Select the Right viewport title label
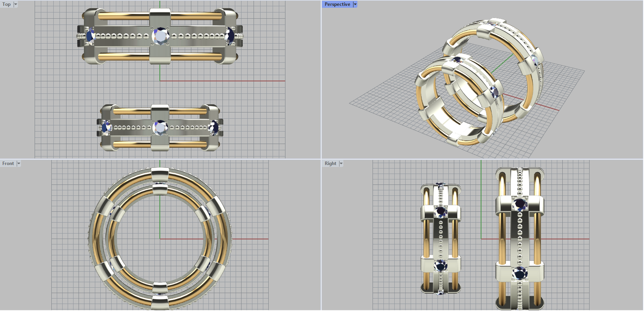The width and height of the screenshot is (644, 311). click(330, 164)
